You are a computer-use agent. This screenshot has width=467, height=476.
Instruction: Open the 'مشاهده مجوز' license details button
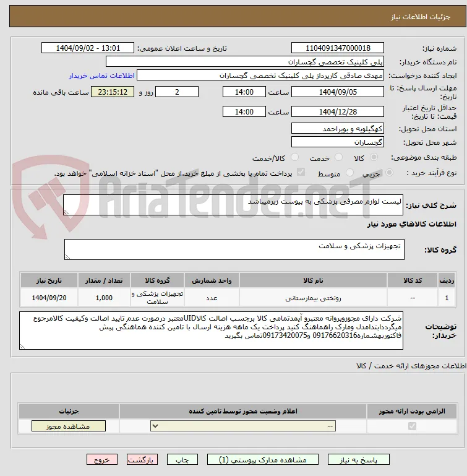click(69, 426)
